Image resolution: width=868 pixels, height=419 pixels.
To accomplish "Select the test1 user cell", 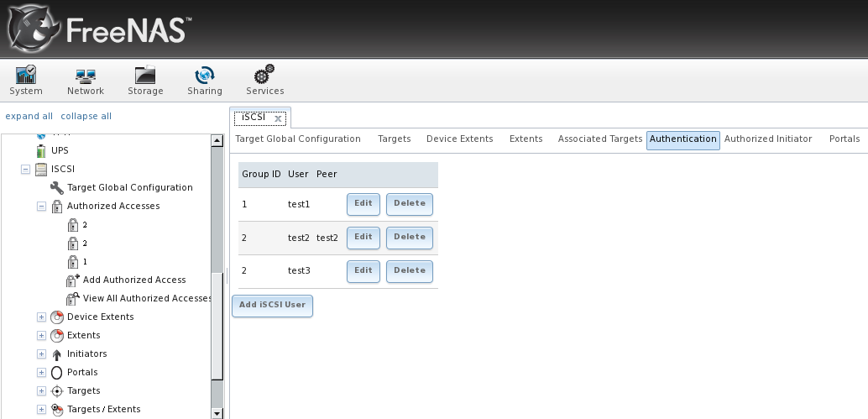I will 299,205.
